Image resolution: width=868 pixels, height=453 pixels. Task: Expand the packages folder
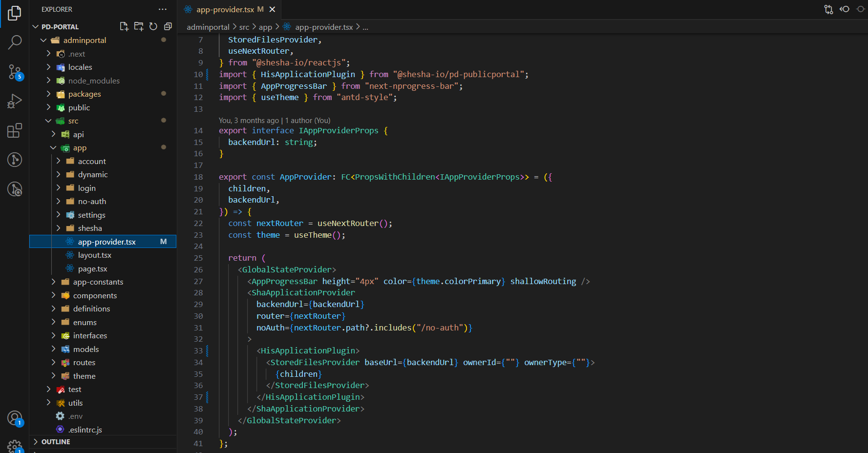pos(48,94)
